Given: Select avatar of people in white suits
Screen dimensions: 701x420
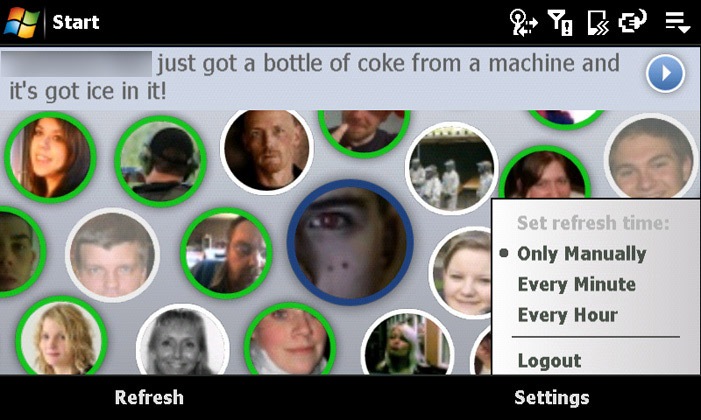Looking at the screenshot, I should [x=452, y=168].
